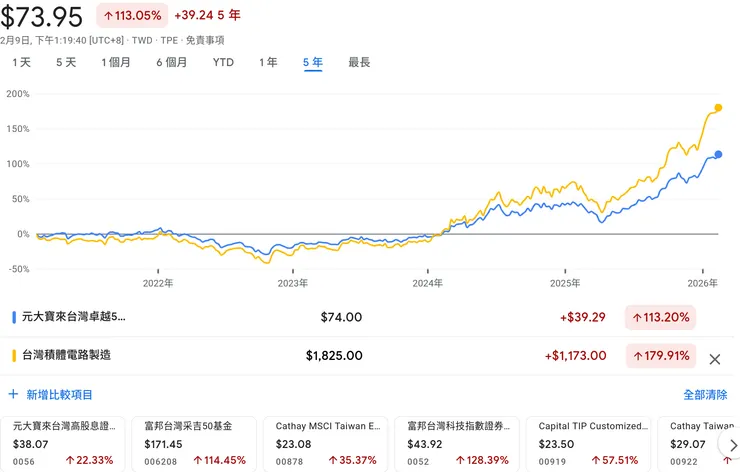
Task: Click 全部清除 to clear comparisons
Action: [705, 395]
